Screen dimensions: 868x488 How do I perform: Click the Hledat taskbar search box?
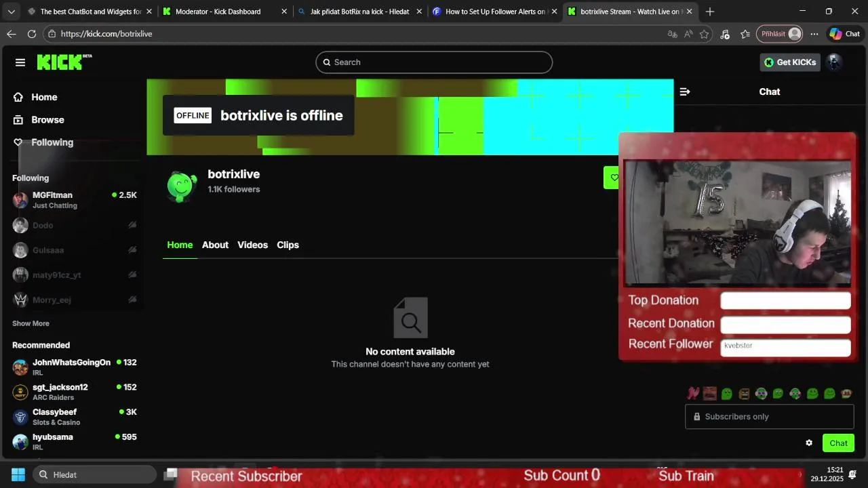(x=94, y=474)
